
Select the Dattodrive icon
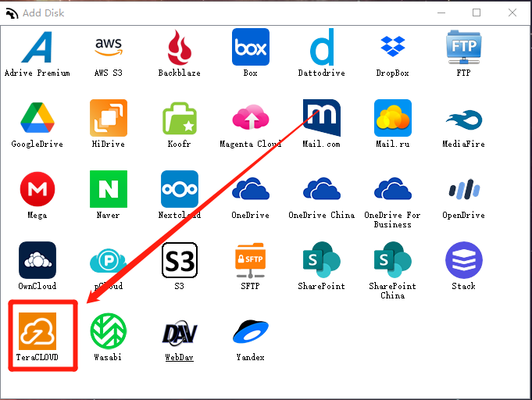[322, 47]
